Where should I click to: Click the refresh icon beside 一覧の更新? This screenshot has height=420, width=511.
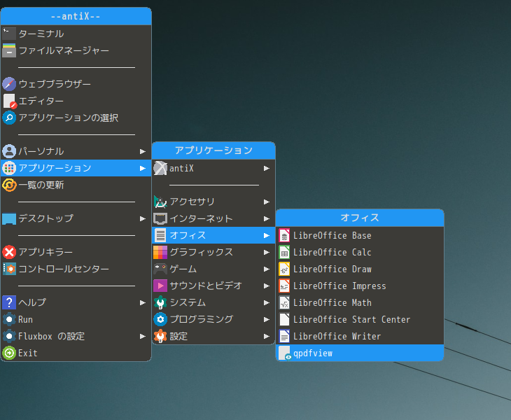point(9,185)
